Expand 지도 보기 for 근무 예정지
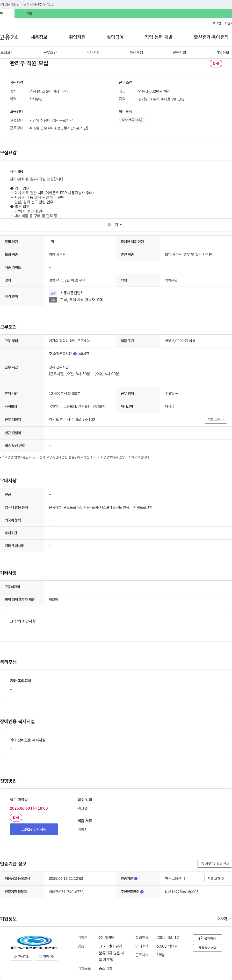The width and height of the screenshot is (232, 980). coord(216,420)
